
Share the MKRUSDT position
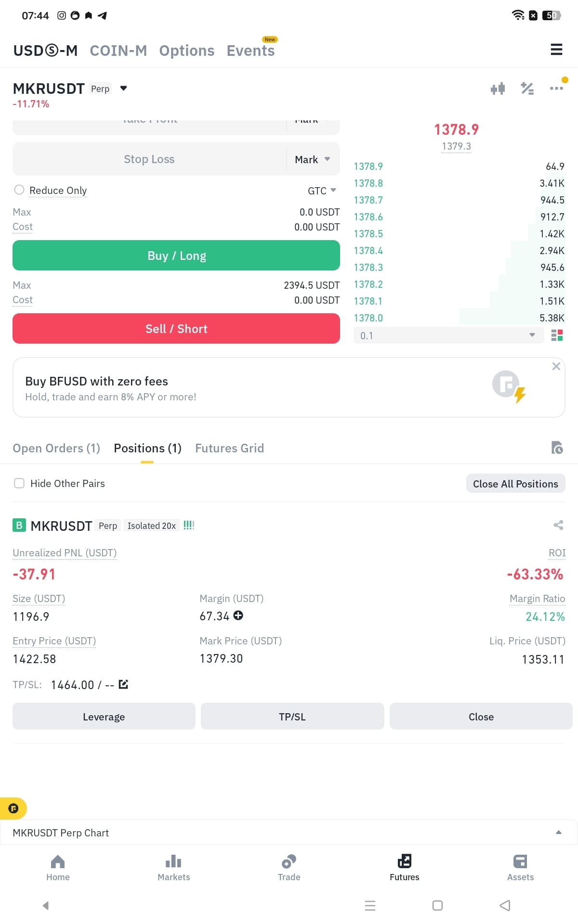[558, 525]
